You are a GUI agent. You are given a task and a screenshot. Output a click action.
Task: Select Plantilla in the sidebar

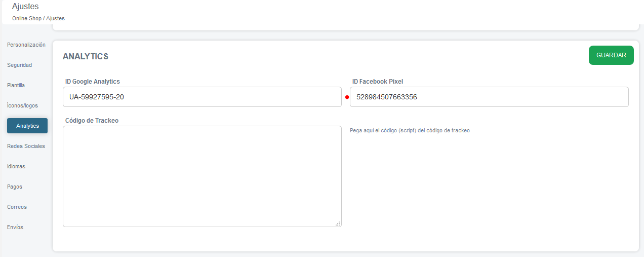(x=16, y=85)
